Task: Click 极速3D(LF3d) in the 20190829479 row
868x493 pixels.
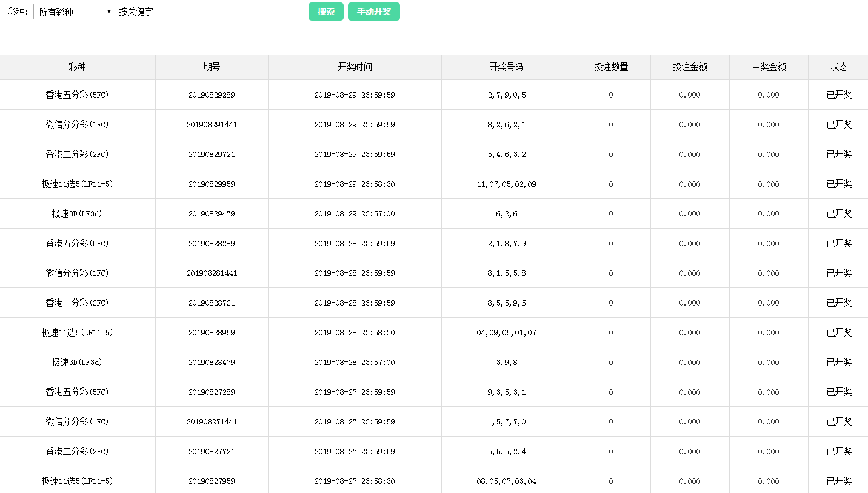Action: 77,214
